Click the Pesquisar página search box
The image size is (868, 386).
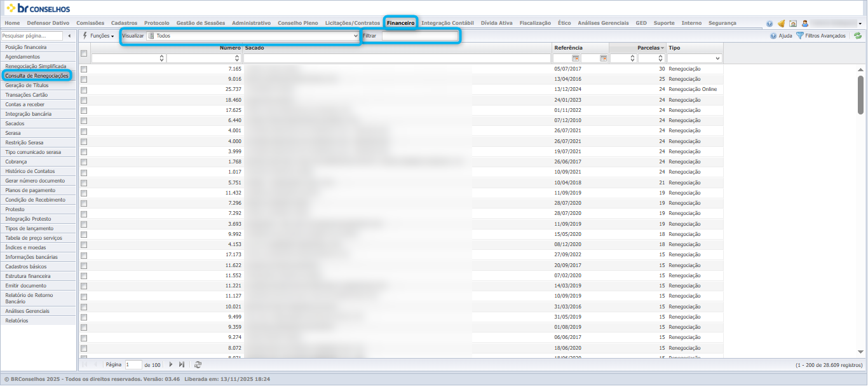tap(32, 36)
